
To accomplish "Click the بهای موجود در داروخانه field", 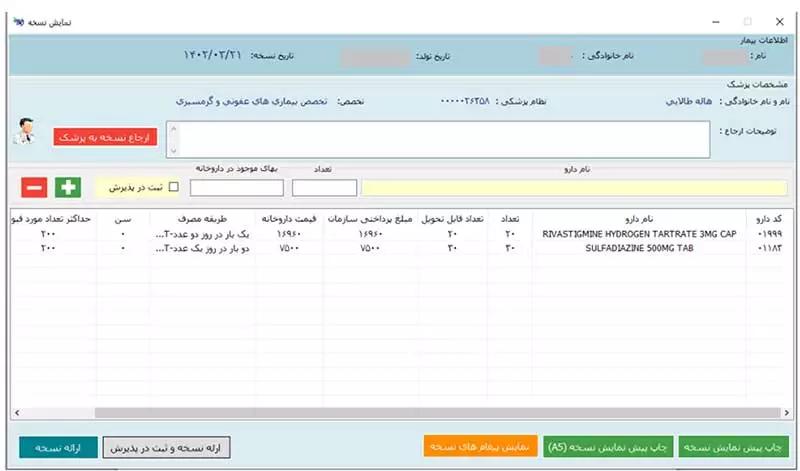I will click(x=237, y=188).
